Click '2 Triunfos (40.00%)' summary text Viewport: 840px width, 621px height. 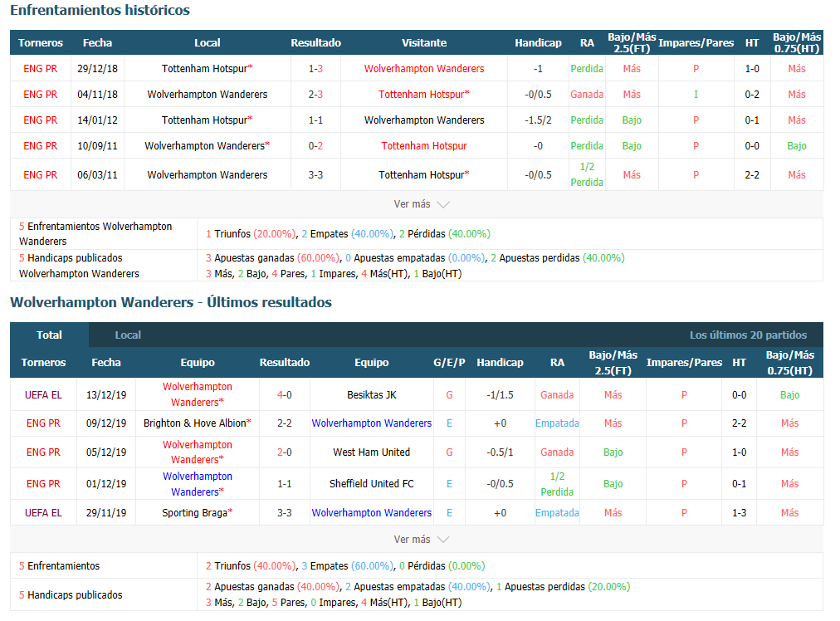point(251,566)
